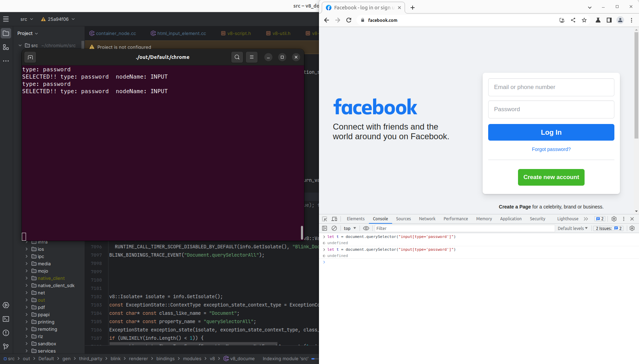The width and height of the screenshot is (639, 364).
Task: Go back in Chrome browser
Action: 327,20
